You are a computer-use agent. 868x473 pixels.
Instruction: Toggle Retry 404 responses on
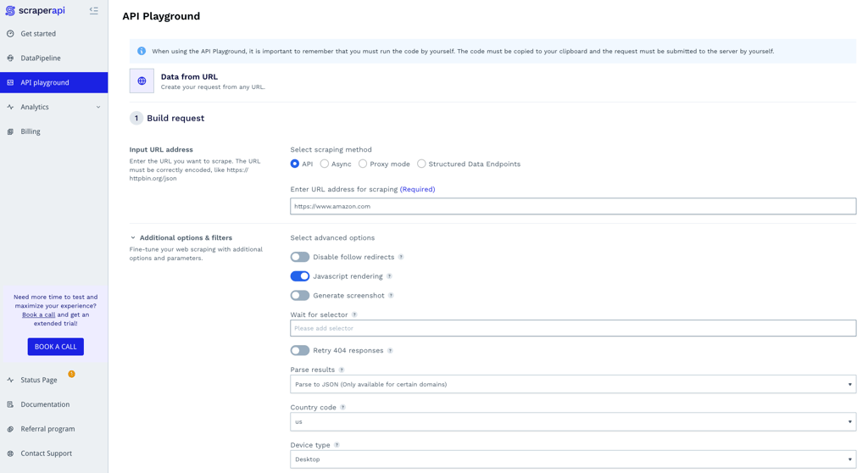click(x=300, y=351)
